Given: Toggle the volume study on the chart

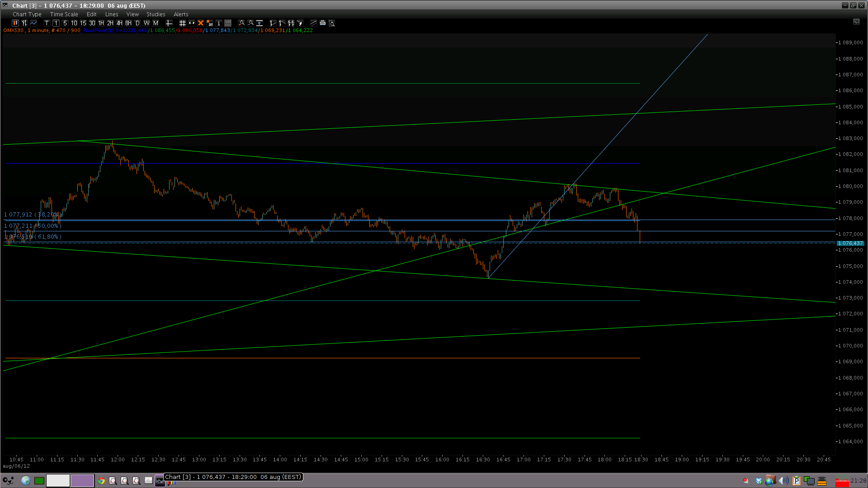Looking at the screenshot, I should click(228, 23).
